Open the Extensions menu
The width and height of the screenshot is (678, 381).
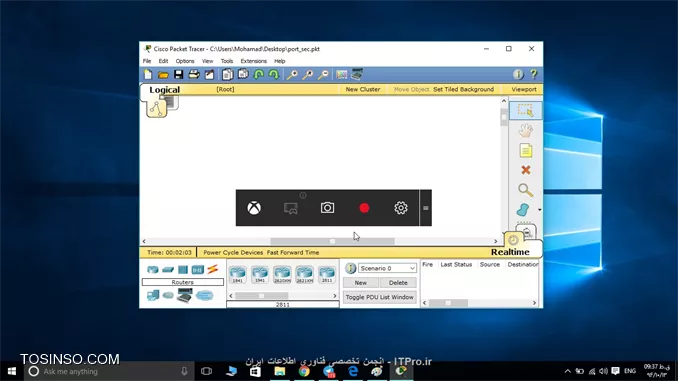click(253, 61)
